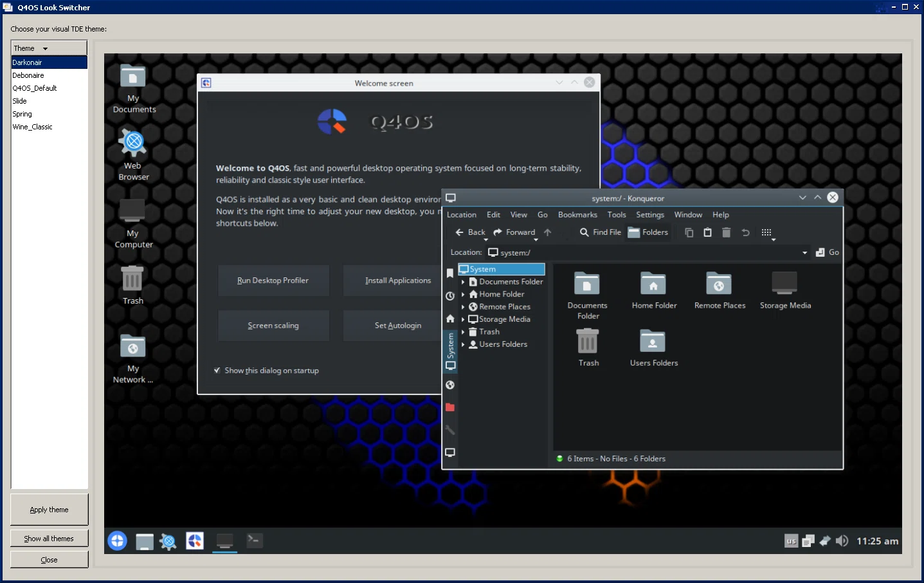Open the Tools menu in Konqueror
Screen dimensions: 924x583
tap(617, 215)
